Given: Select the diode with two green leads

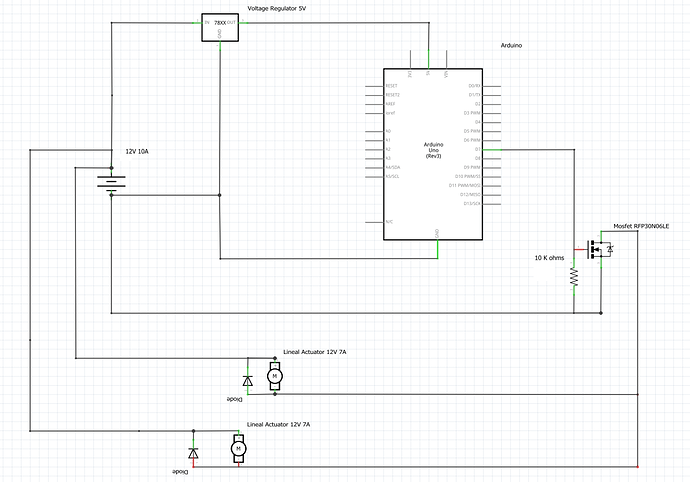Looking at the screenshot, I should coord(248,380).
